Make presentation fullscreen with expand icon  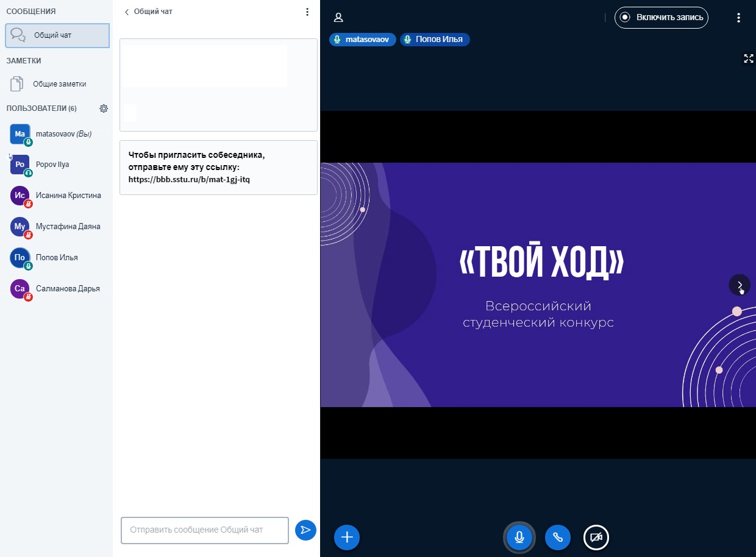(x=749, y=59)
